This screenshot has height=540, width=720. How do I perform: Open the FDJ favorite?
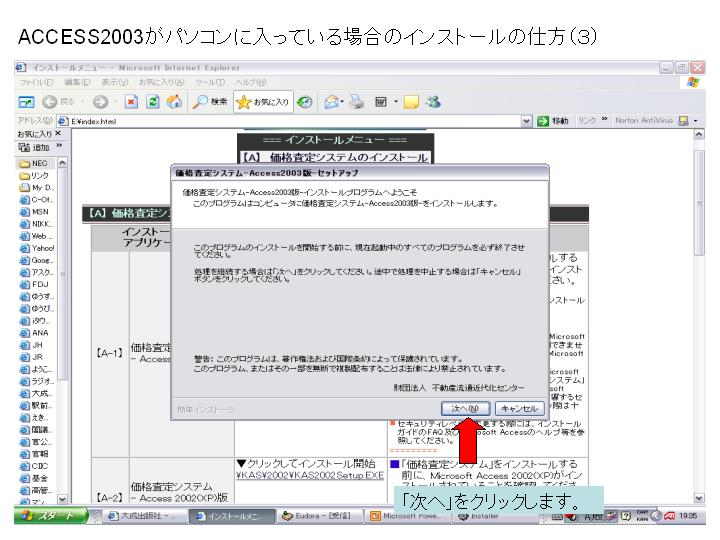pyautogui.click(x=34, y=284)
